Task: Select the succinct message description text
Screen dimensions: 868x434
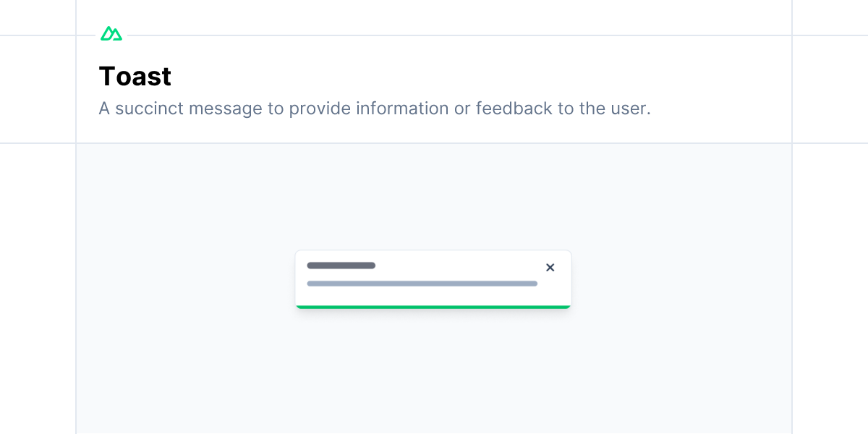Action: pos(375,109)
